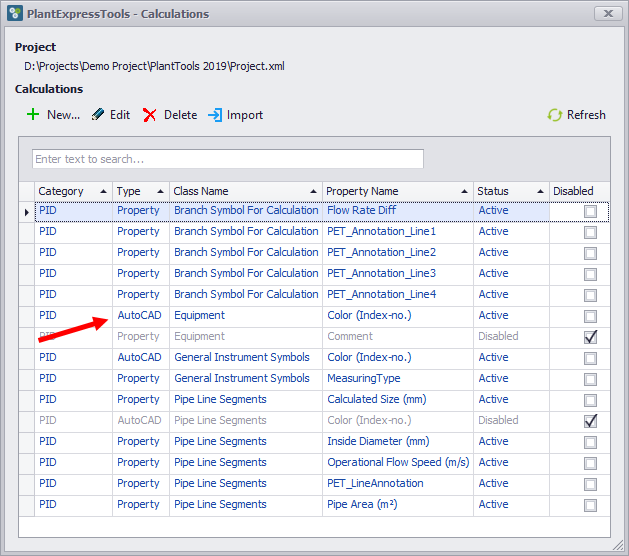
Task: Uncheck Disabled for Equipment Comment row
Action: pos(590,337)
